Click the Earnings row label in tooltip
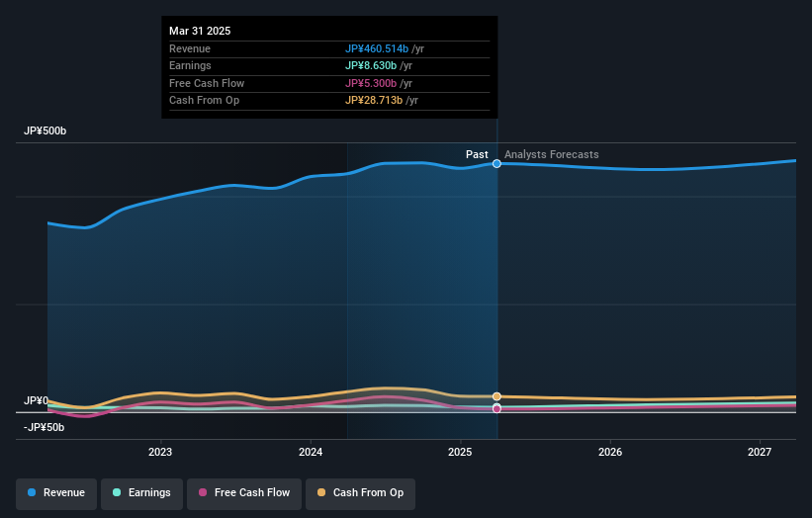This screenshot has height=518, width=812. point(190,65)
